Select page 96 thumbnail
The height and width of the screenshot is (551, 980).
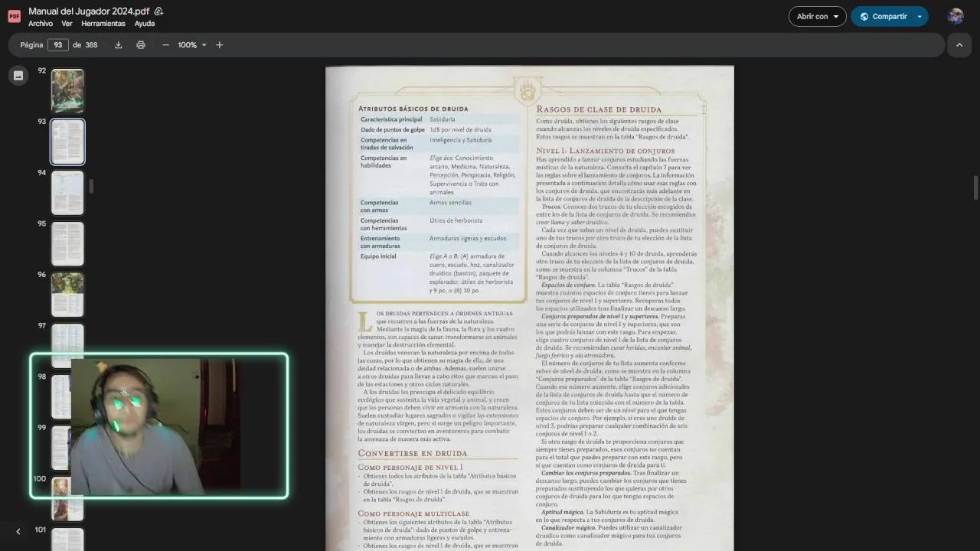[67, 295]
